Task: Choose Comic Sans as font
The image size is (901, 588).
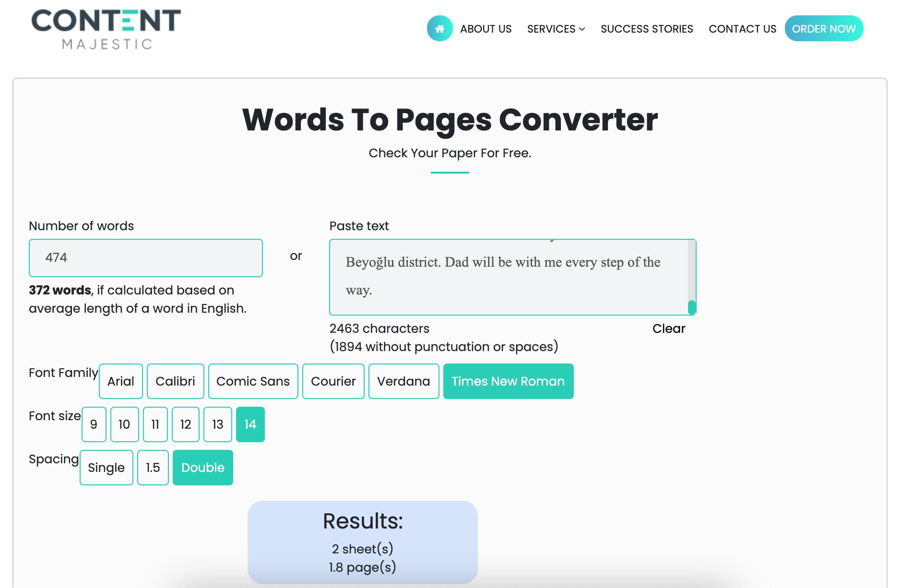Action: pos(253,381)
